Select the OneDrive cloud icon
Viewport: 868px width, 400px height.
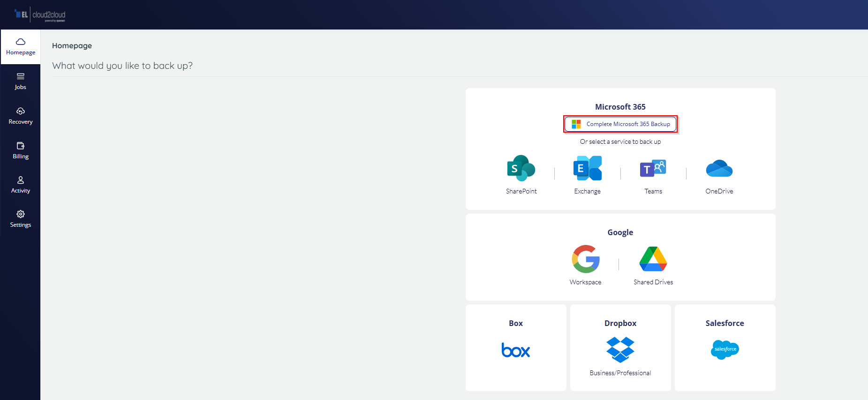(719, 169)
